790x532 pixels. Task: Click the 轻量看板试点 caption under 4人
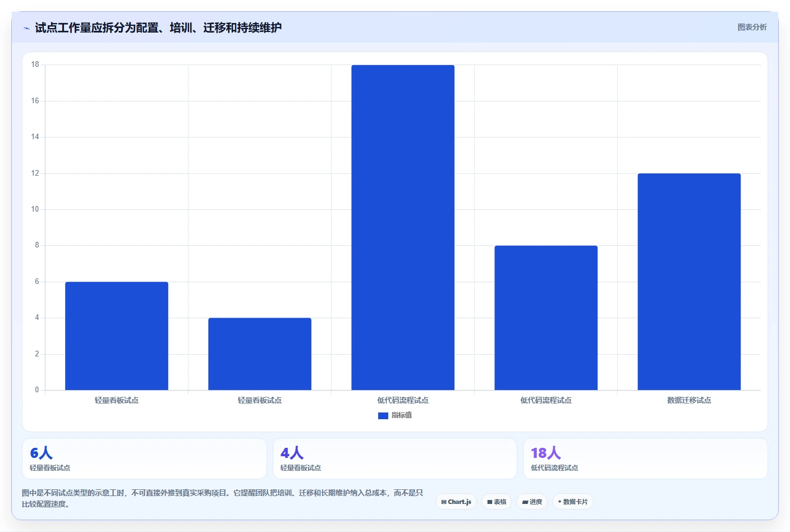[301, 468]
